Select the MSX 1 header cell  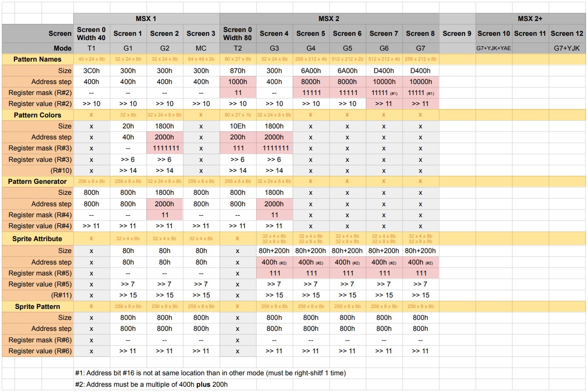(146, 19)
